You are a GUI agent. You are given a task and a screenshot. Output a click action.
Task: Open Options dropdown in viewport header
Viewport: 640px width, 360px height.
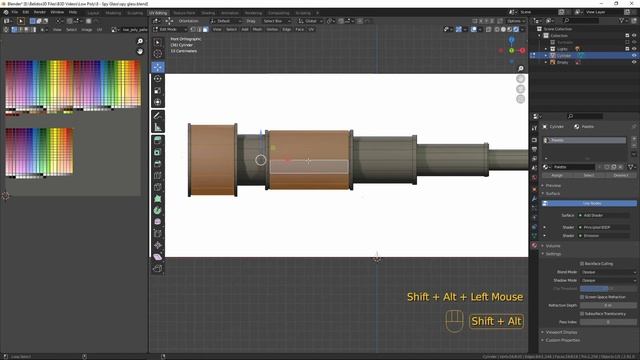515,21
